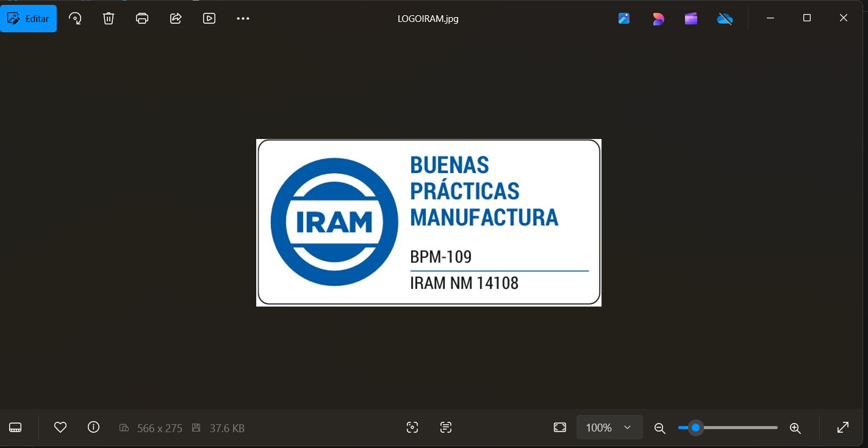
Task: Delete the image with the trash icon
Action: tap(109, 18)
